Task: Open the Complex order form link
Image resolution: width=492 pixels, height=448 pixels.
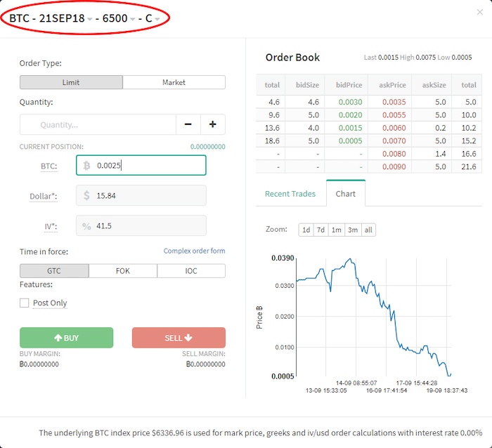Action: (x=194, y=251)
